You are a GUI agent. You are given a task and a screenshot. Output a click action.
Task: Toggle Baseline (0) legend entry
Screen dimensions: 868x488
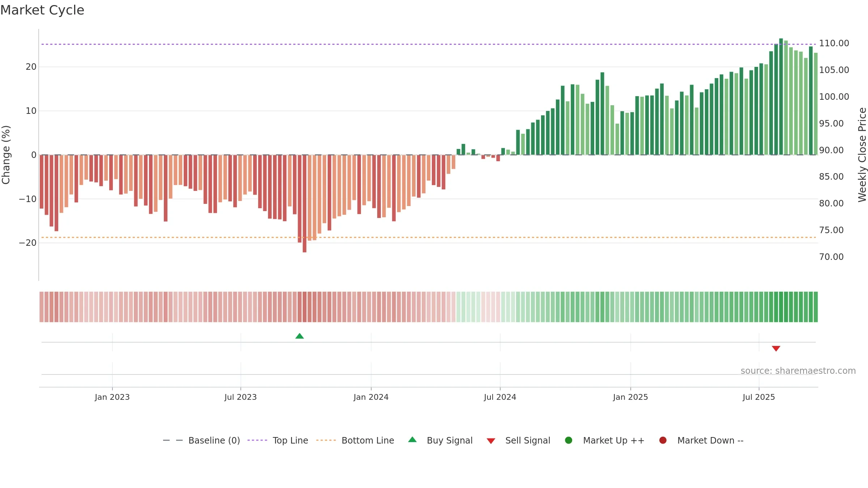point(201,440)
